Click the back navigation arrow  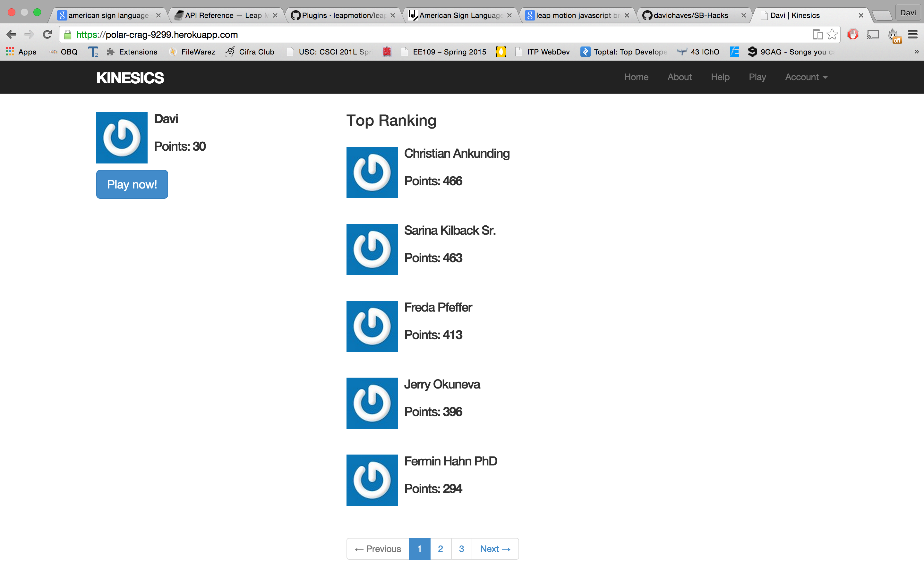click(x=12, y=35)
